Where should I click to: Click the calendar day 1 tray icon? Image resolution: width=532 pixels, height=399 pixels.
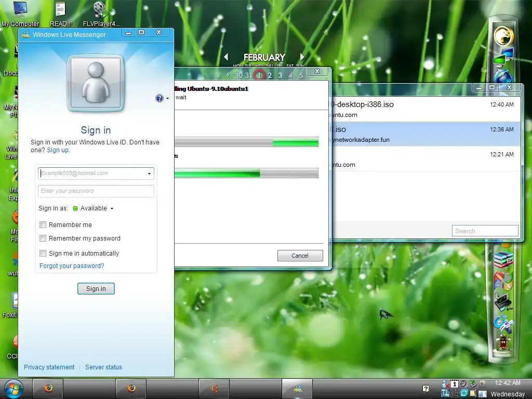[454, 384]
